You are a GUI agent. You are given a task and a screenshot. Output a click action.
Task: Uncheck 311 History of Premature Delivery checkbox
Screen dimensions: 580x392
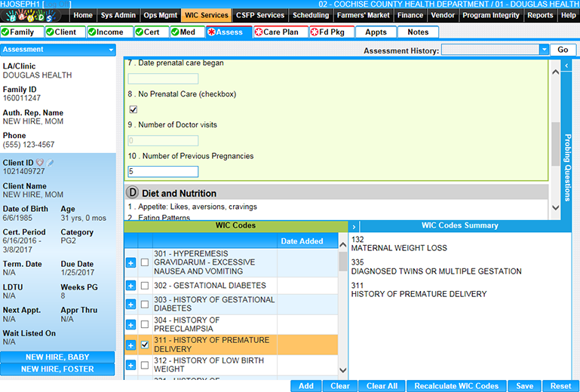(x=145, y=345)
